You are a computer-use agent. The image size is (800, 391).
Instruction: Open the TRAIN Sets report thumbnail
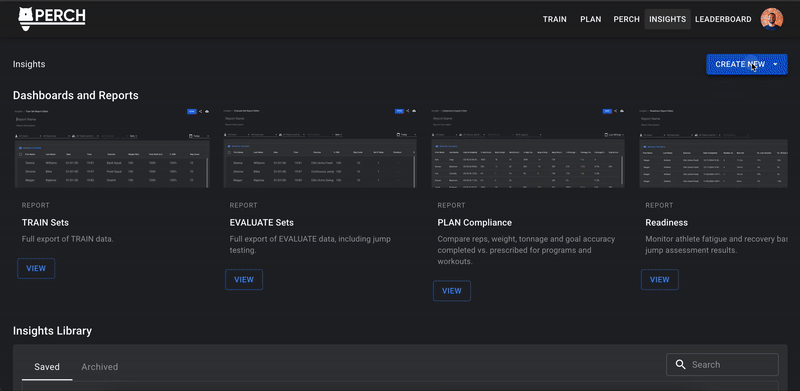pyautogui.click(x=111, y=148)
